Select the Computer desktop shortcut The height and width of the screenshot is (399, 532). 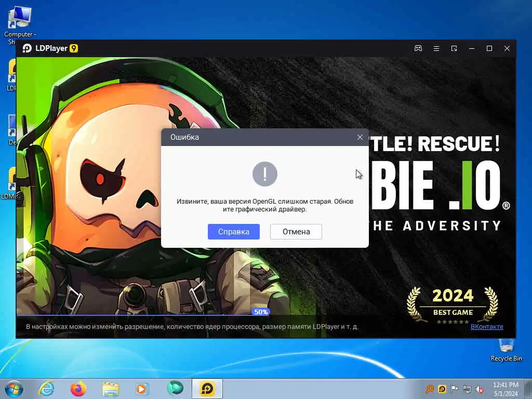tap(20, 25)
